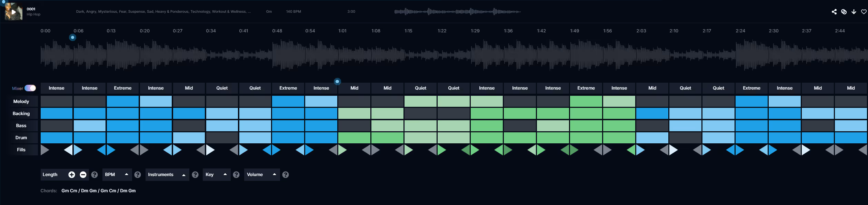The image size is (868, 205).
Task: Play track 0001 using the thumbnail play button
Action: pos(13,12)
